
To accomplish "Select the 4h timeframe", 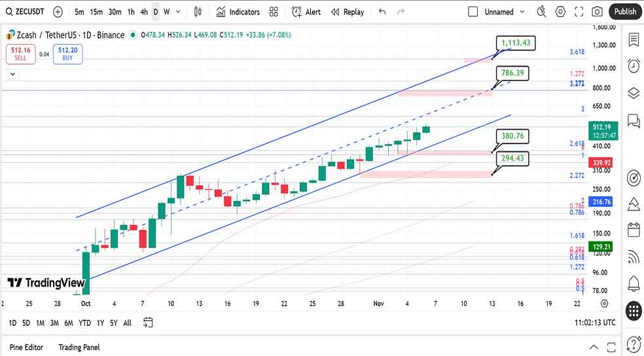I will pyautogui.click(x=144, y=12).
